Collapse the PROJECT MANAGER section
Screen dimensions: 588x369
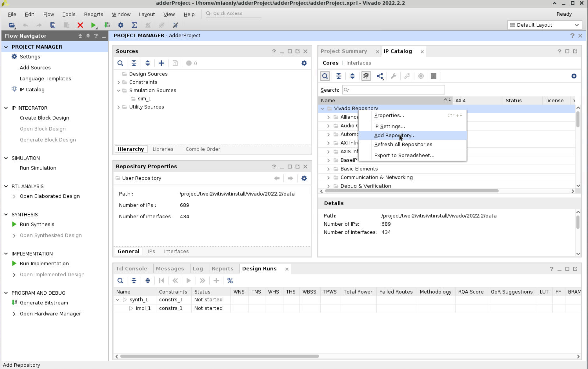pyautogui.click(x=6, y=47)
